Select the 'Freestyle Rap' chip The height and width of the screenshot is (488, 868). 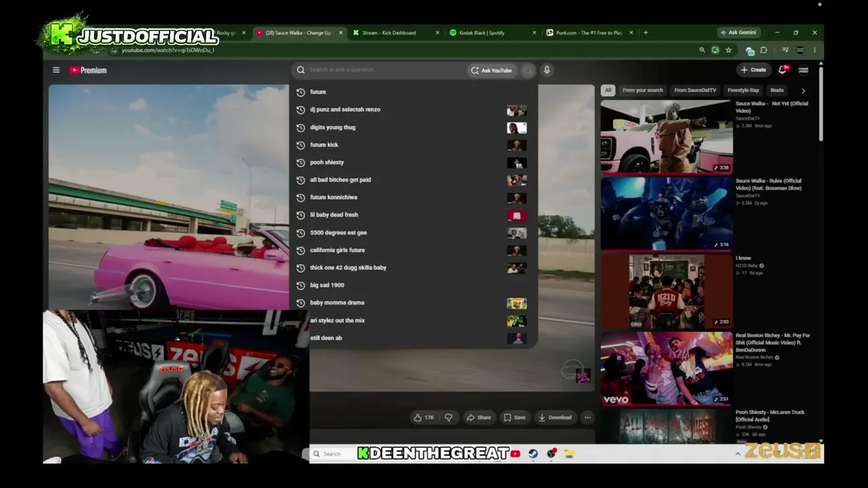coord(743,90)
